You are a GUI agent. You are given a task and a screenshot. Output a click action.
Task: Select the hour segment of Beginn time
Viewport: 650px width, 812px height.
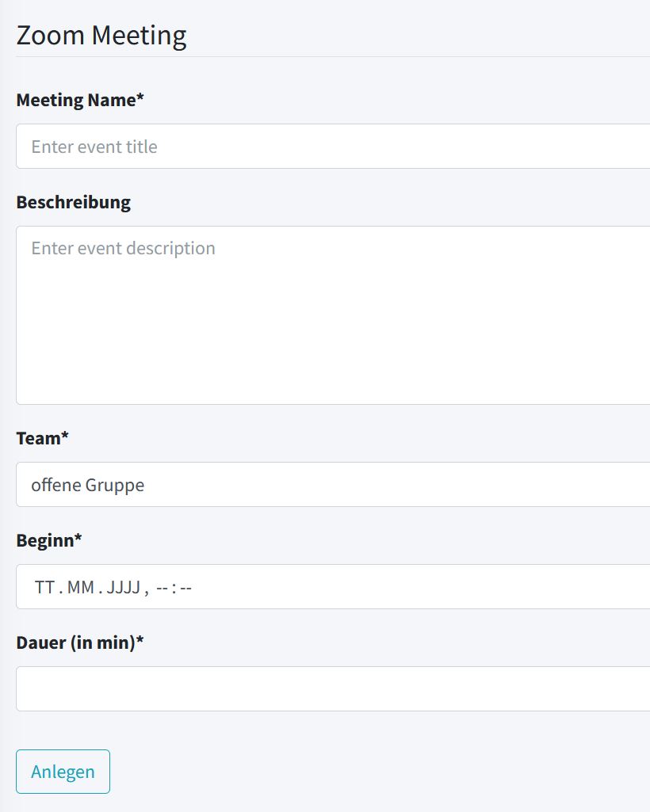pos(162,588)
